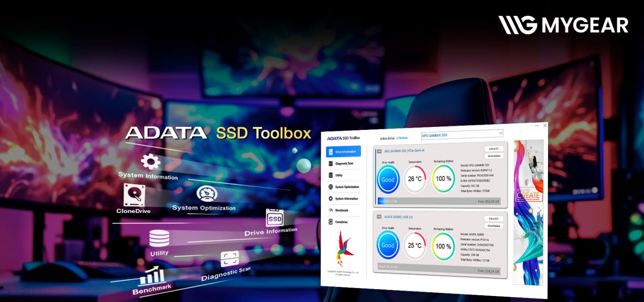This screenshot has width=644, height=302.
Task: Expand the XPG GAMMIX S50 active drive dropdown
Action: [500, 133]
